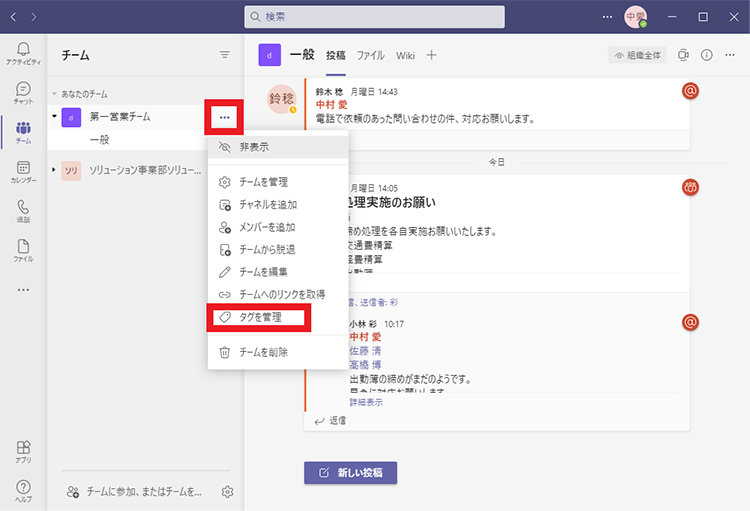
Task: Click the 中村 愛 mention in 鈴木's post
Action: click(x=331, y=105)
